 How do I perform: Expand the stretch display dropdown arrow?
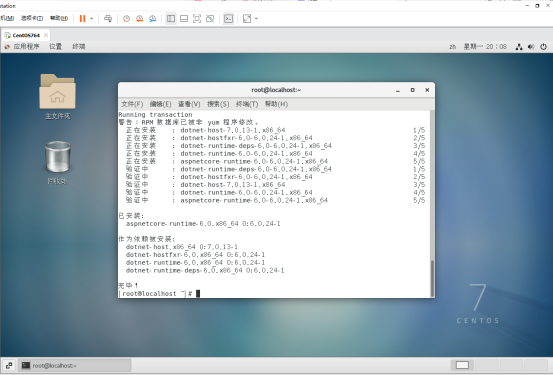256,19
